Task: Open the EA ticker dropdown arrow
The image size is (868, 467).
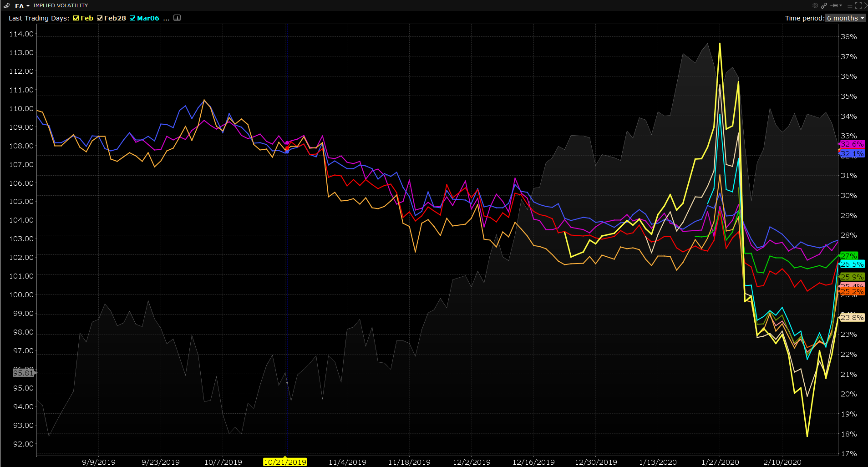Action: click(28, 6)
